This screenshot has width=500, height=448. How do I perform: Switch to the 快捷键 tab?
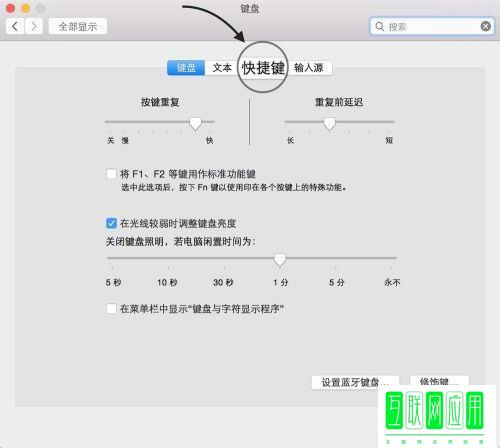click(x=263, y=68)
